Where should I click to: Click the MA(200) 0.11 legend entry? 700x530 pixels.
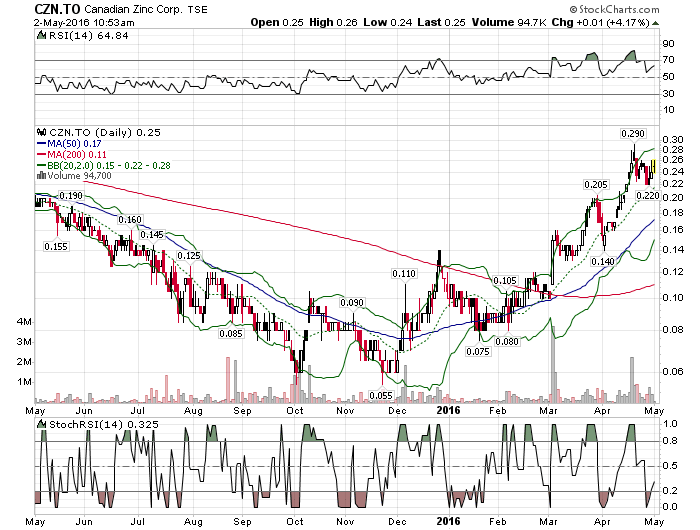(71, 154)
